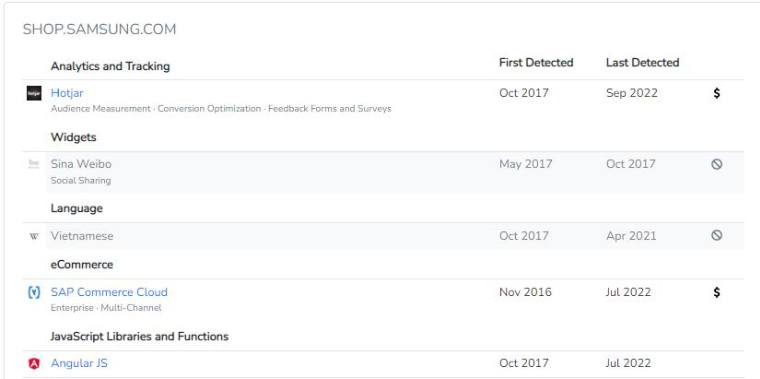Click the dollar icon for SAP Commerce Cloud

point(717,292)
